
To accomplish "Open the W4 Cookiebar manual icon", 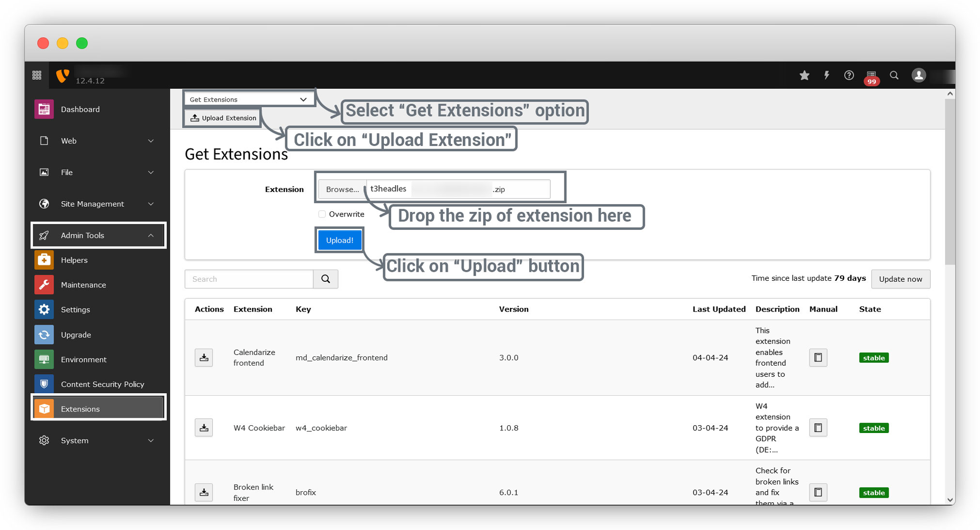I will (x=818, y=428).
